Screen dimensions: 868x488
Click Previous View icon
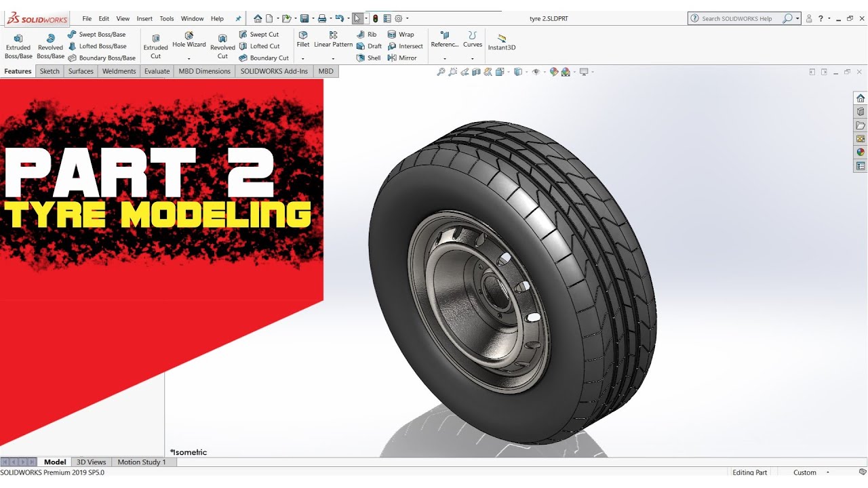pos(464,72)
